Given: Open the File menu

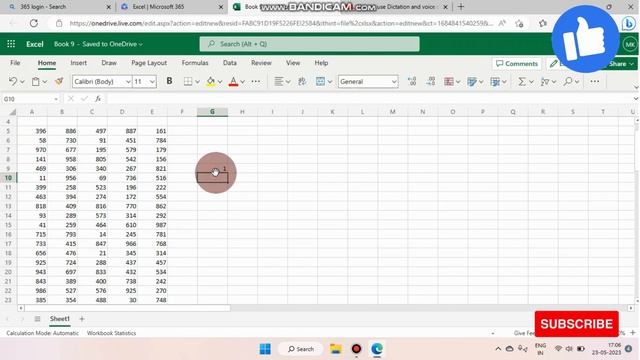Looking at the screenshot, I should tap(15, 63).
